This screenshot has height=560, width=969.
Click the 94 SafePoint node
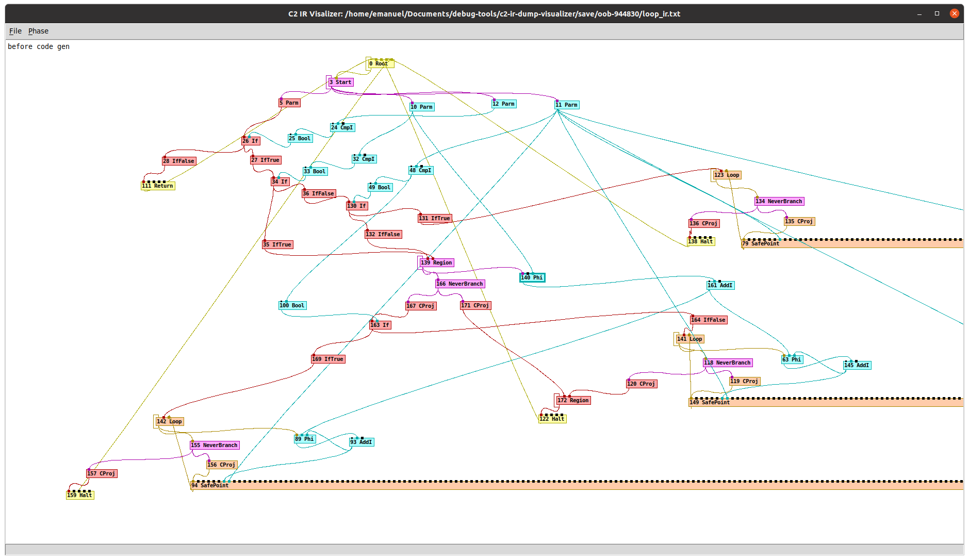coord(210,486)
